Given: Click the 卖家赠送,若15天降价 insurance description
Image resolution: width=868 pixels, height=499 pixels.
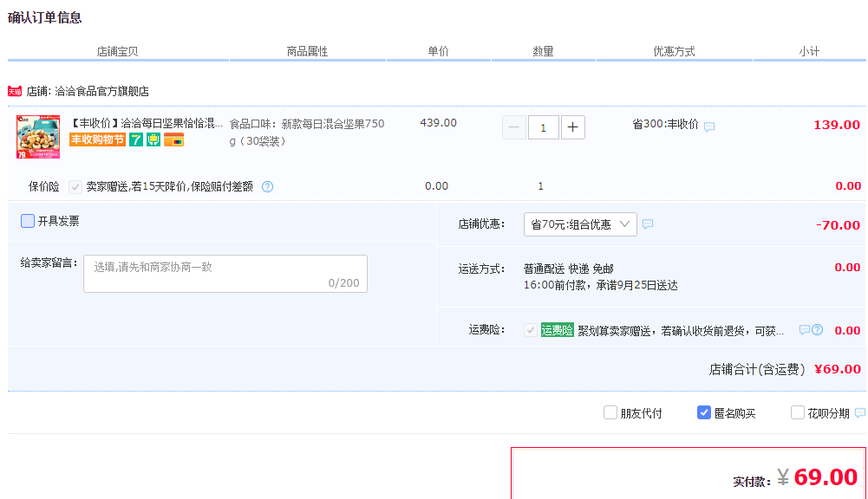Looking at the screenshot, I should point(169,187).
